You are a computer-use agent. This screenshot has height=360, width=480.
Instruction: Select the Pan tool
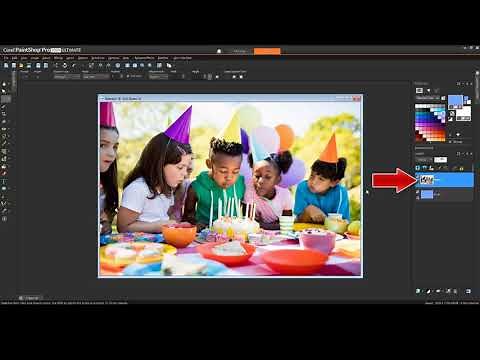click(x=4, y=84)
